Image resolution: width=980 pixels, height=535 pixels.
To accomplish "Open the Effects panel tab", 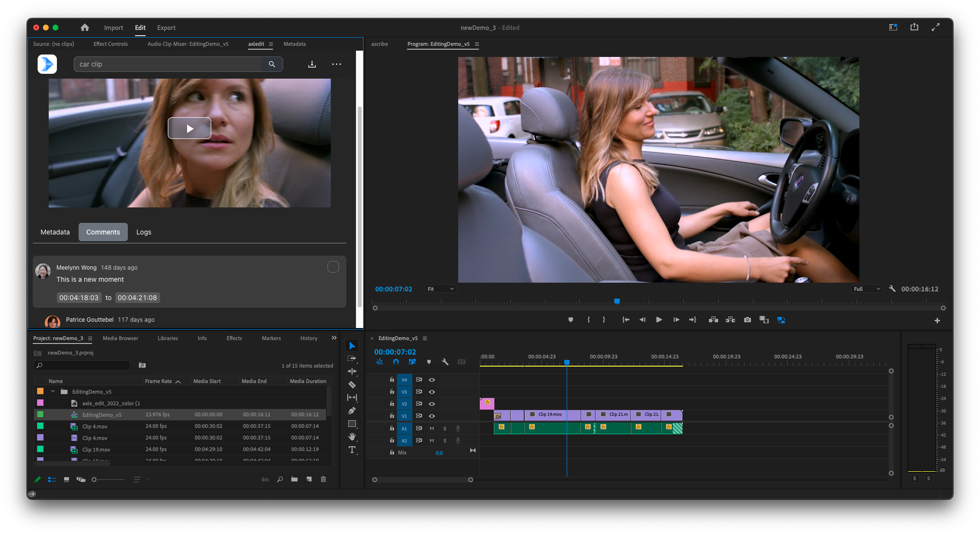I will pyautogui.click(x=234, y=338).
